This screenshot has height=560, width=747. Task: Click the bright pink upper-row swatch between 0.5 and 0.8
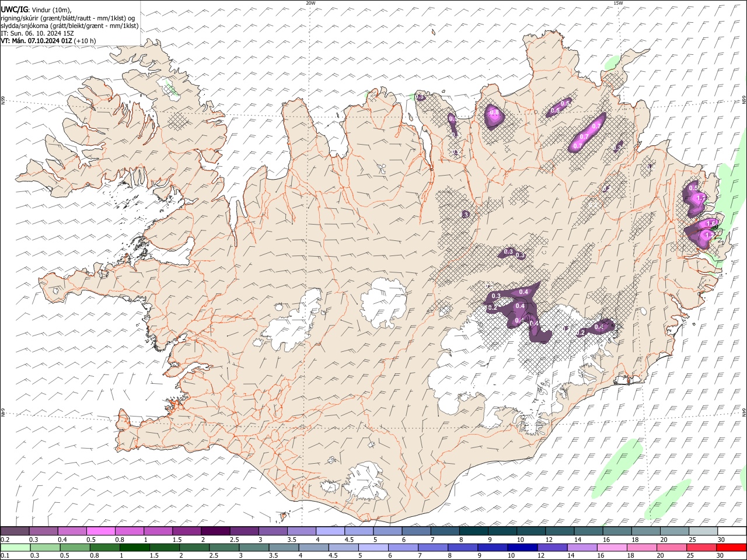pyautogui.click(x=101, y=531)
